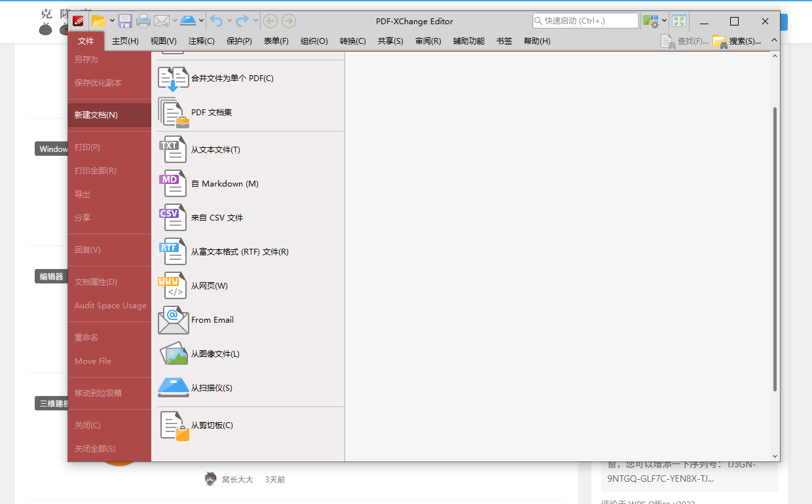Select 从文本文件(T) TXT option

point(215,150)
